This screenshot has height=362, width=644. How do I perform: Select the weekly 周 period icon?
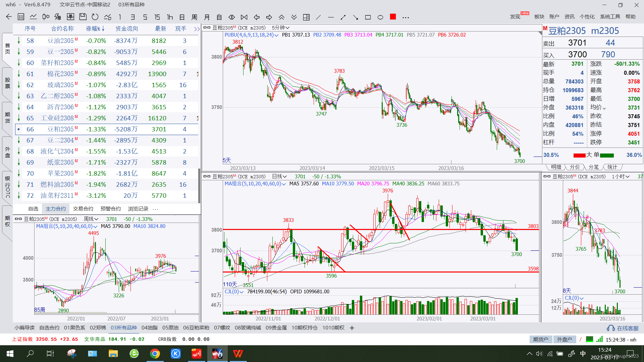pos(195,17)
